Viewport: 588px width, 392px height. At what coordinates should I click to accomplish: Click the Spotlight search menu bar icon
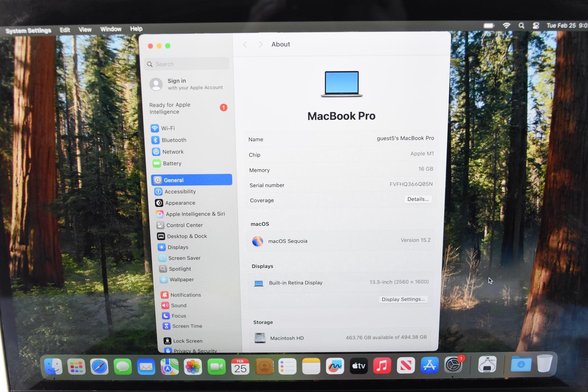click(521, 26)
